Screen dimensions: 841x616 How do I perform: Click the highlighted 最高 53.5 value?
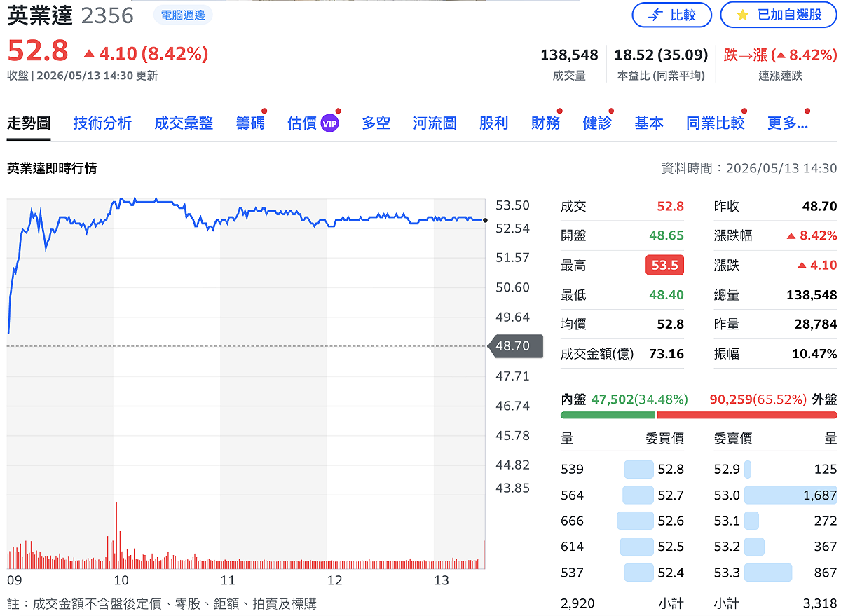(664, 266)
